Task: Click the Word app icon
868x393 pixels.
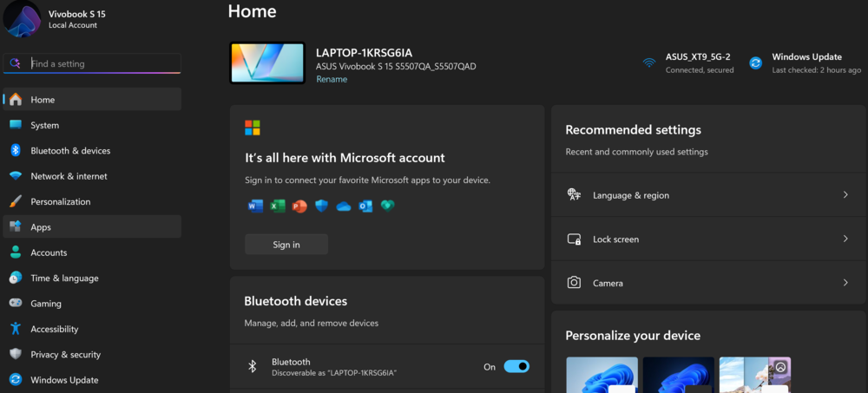Action: pyautogui.click(x=255, y=206)
